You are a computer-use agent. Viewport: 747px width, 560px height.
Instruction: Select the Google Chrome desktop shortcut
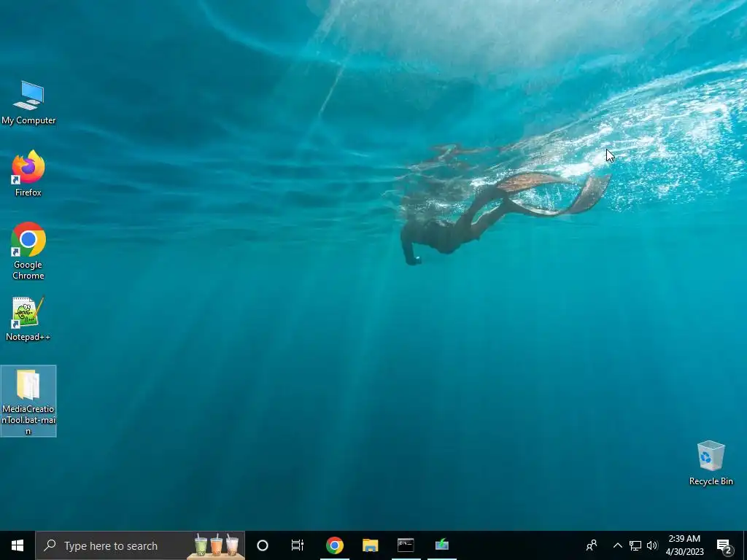[28, 251]
